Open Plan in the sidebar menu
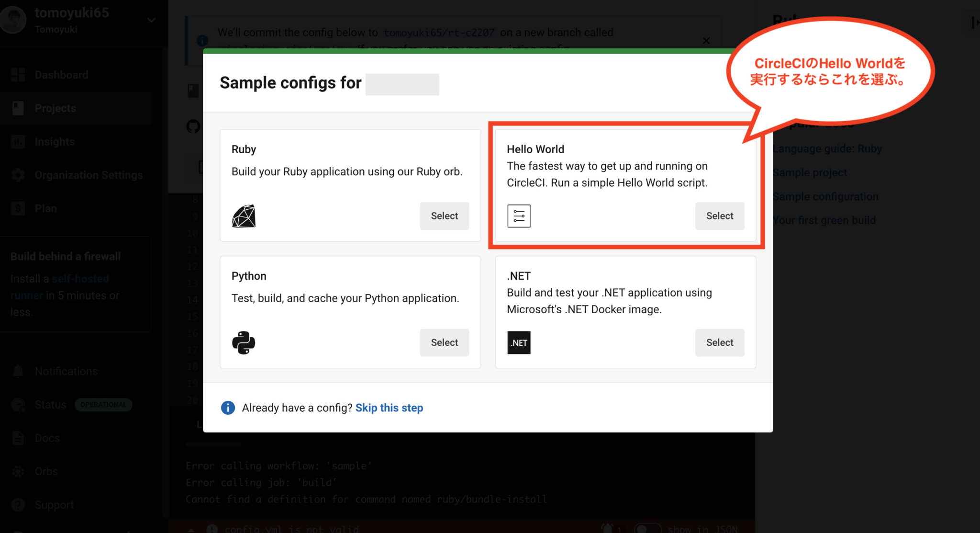980x533 pixels. click(x=45, y=208)
